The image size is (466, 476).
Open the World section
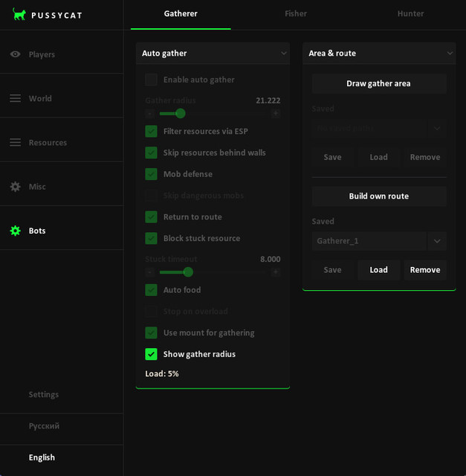tap(62, 98)
